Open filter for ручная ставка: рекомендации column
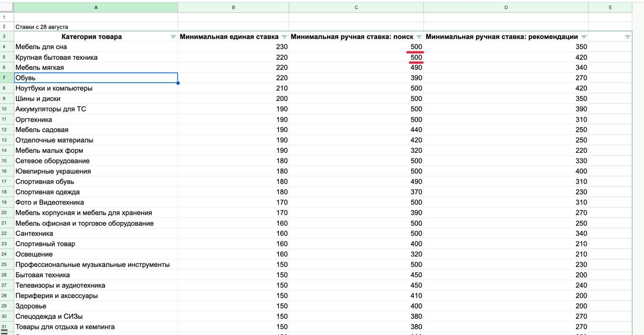The image size is (644, 335). (x=584, y=37)
